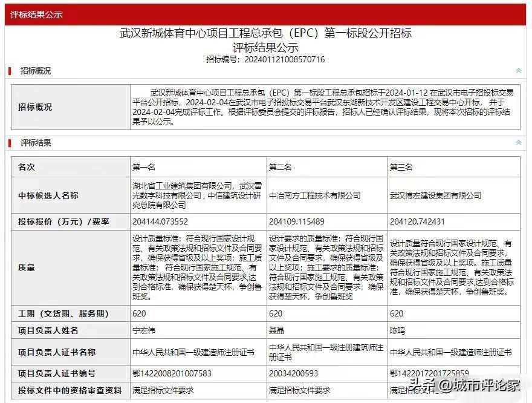The height and width of the screenshot is (403, 532).
Task: Collapse the 评标结果 section using its chevron
Action: coord(518,143)
